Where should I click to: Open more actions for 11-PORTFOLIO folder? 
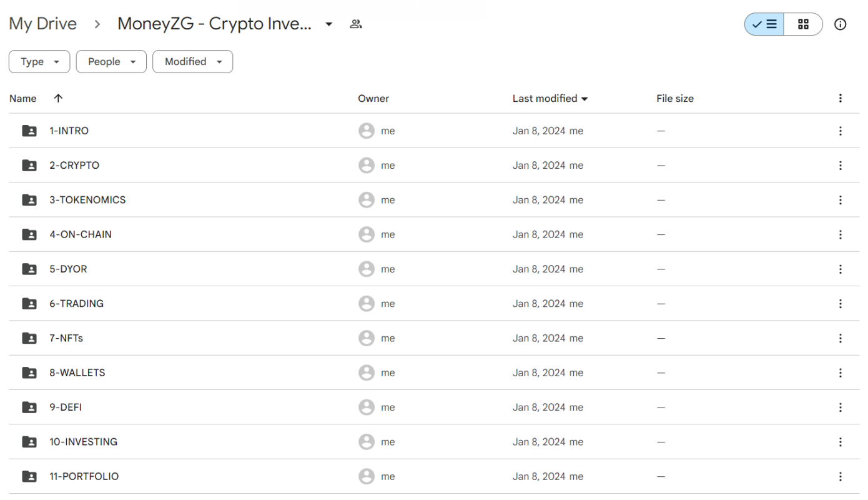[x=840, y=476]
